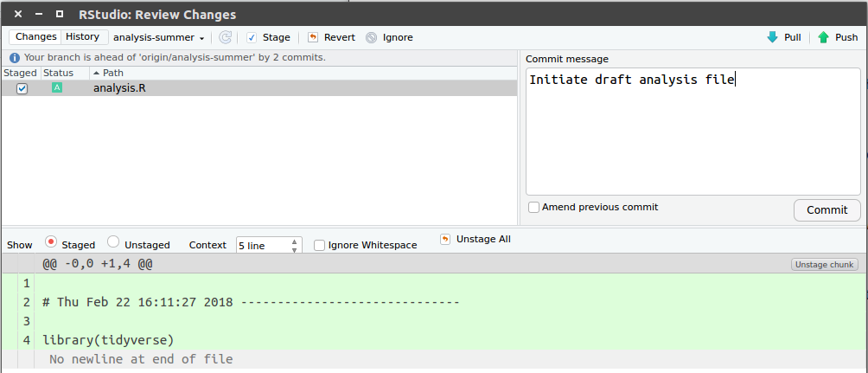The width and height of the screenshot is (868, 373).
Task: Click the green Added status icon
Action: [x=57, y=88]
